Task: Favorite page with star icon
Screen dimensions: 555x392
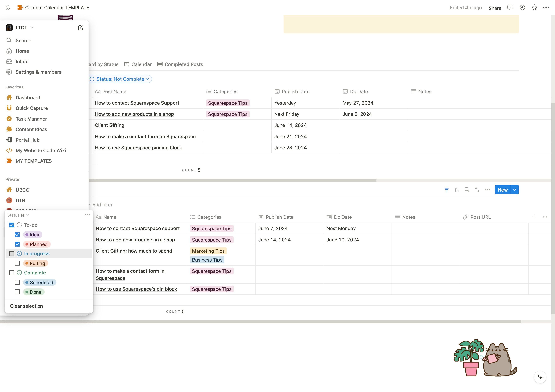Action: 534,8
